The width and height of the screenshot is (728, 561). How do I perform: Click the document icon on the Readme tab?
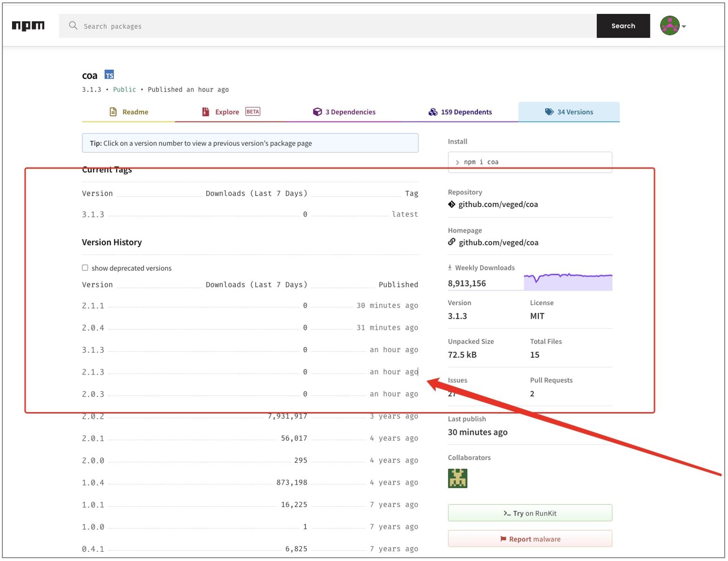(113, 112)
